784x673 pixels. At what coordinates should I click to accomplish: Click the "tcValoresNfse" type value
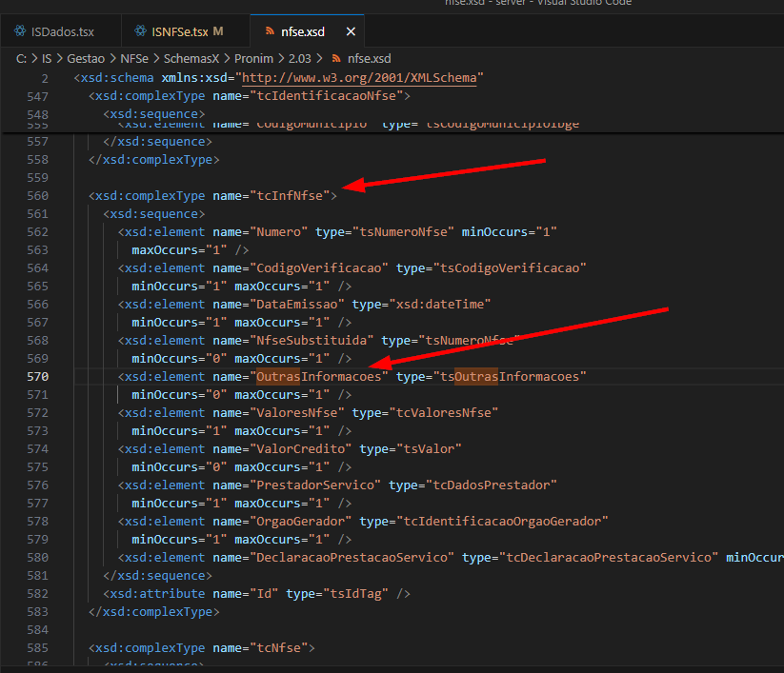pos(444,413)
